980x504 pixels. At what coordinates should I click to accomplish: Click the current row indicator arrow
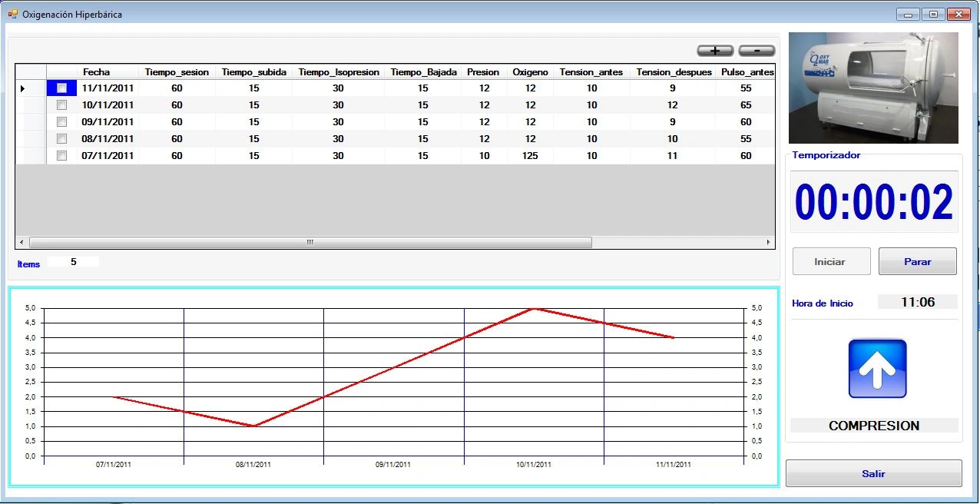22,88
